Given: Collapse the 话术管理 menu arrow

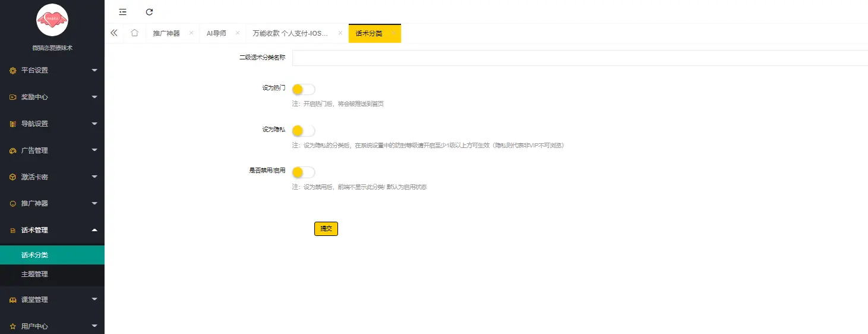Looking at the screenshot, I should [x=94, y=230].
